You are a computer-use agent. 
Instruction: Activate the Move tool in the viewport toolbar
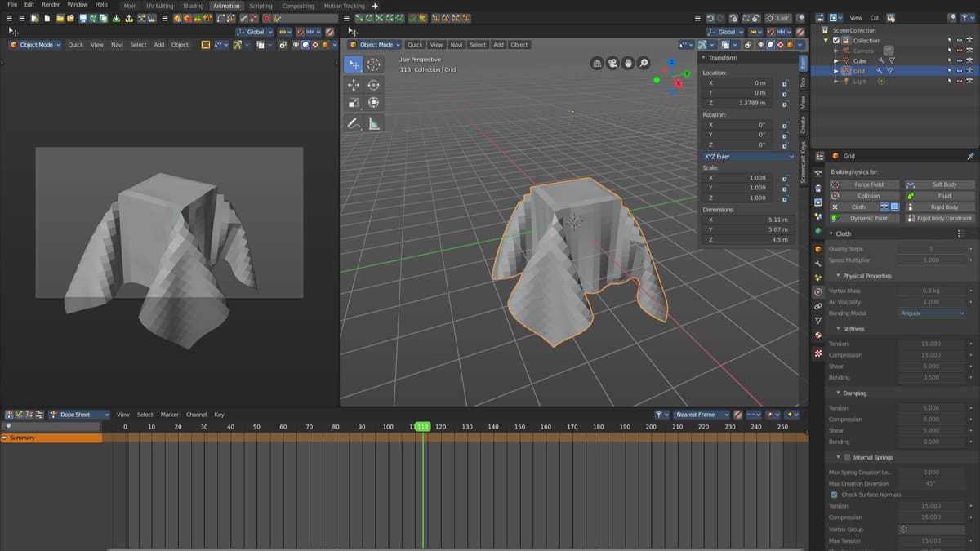click(354, 85)
